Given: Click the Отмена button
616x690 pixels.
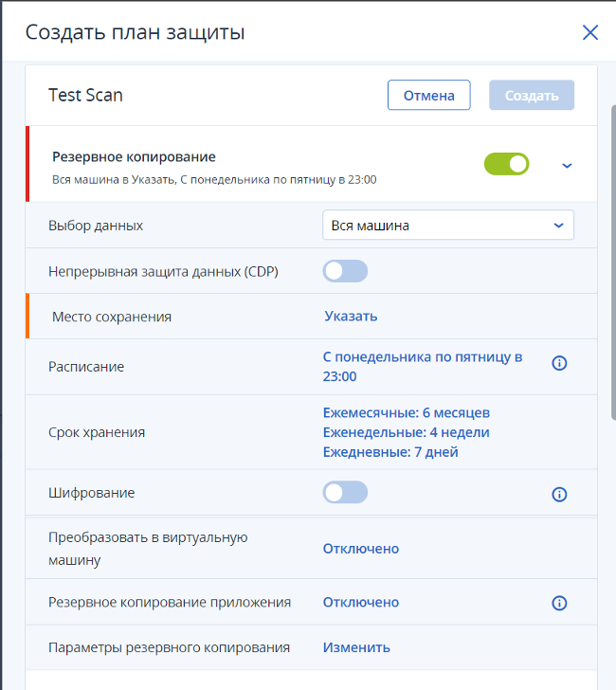Looking at the screenshot, I should [x=428, y=96].
